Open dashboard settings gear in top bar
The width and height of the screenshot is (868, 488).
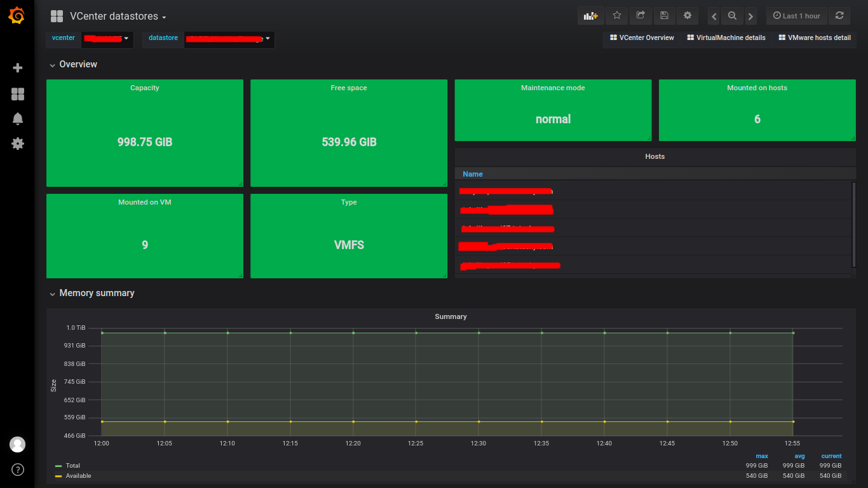coord(688,16)
